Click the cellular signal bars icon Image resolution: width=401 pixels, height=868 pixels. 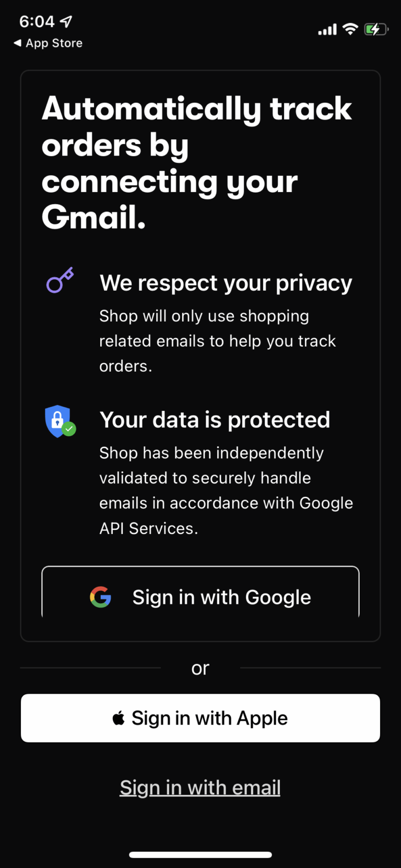tap(327, 30)
